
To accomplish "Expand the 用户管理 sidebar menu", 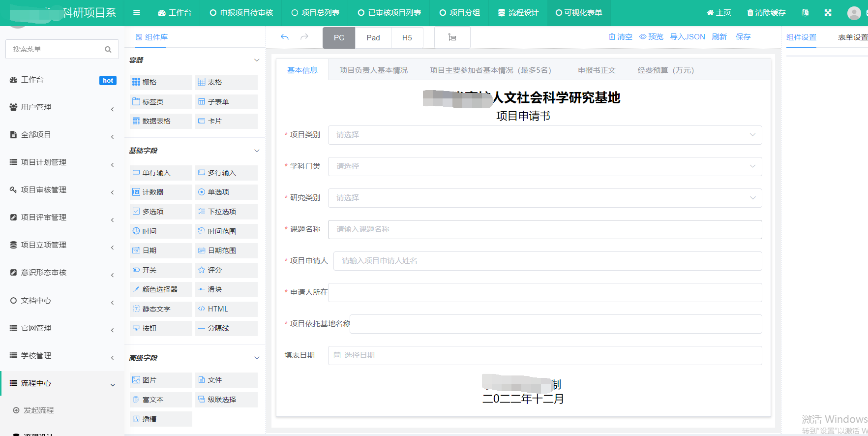I will 62,107.
